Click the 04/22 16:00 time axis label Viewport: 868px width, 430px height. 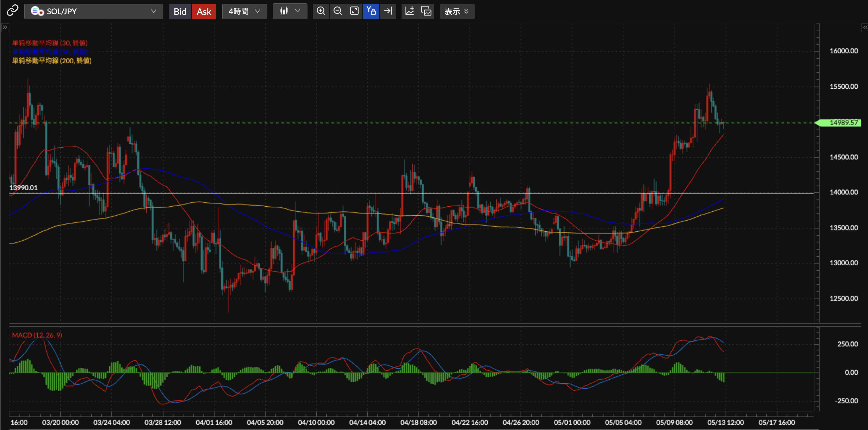tap(470, 422)
